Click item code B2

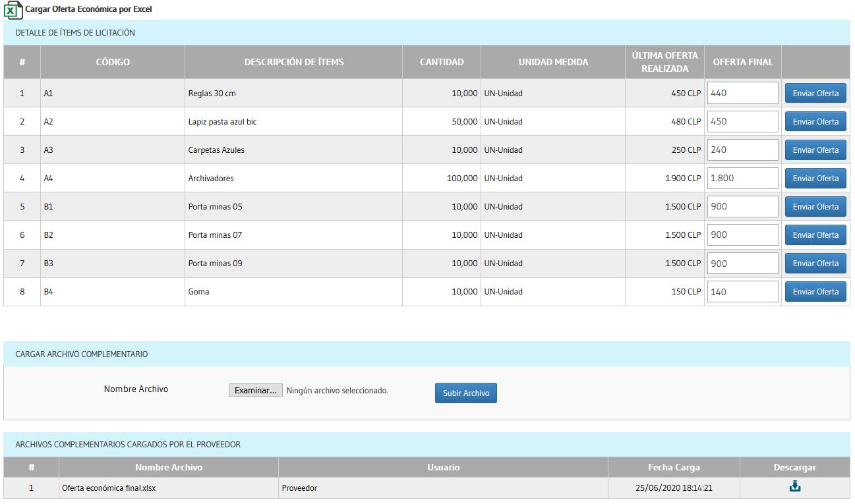49,235
